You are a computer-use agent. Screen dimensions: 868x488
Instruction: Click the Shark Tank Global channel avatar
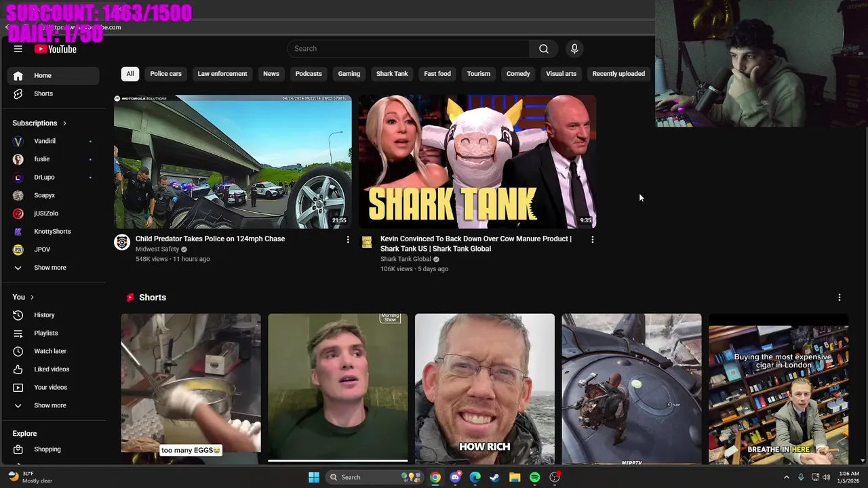click(x=367, y=242)
